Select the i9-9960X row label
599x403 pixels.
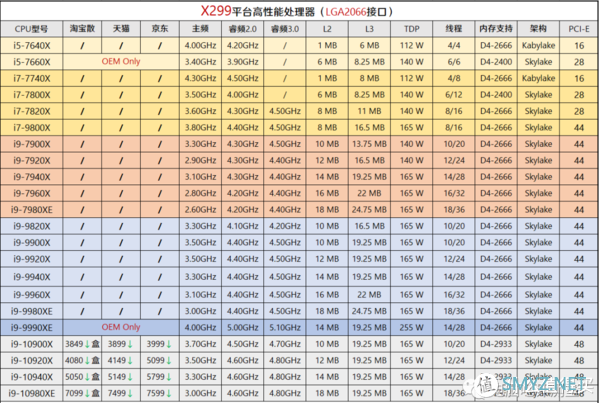point(32,295)
